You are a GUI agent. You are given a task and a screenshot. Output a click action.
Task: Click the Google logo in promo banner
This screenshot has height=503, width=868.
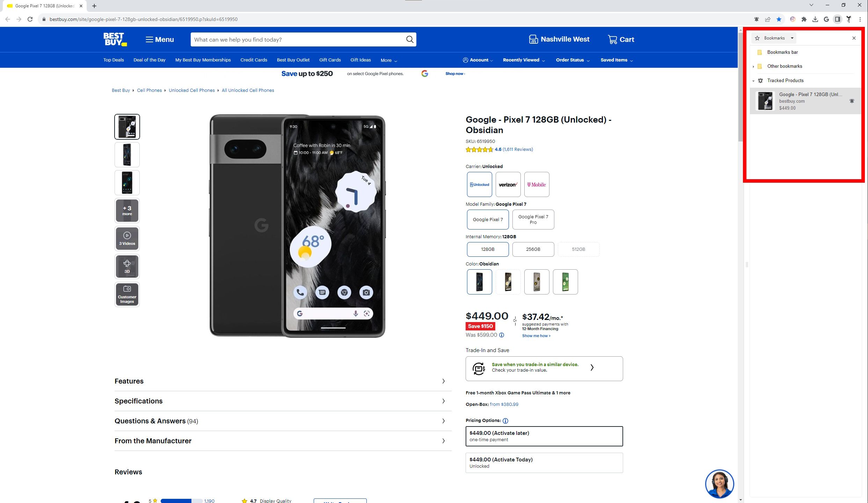[x=425, y=74]
